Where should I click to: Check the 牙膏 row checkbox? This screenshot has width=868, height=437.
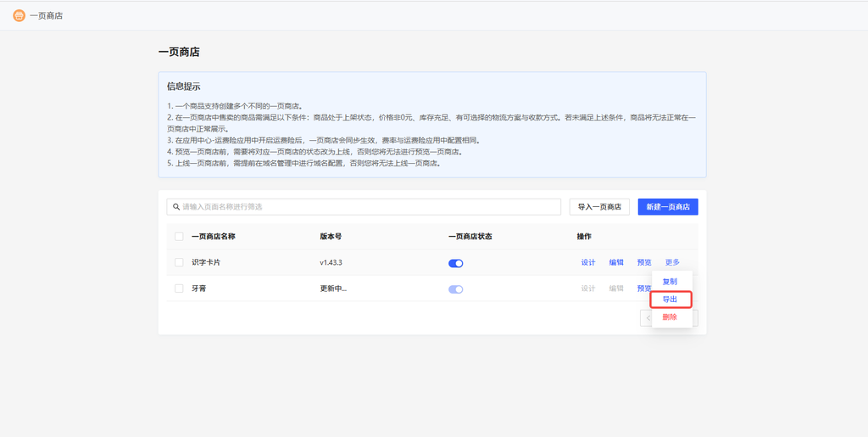click(179, 289)
